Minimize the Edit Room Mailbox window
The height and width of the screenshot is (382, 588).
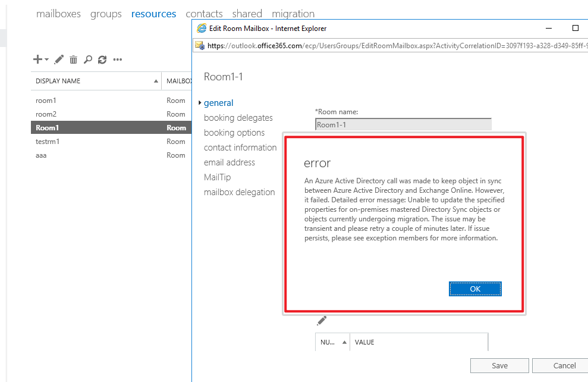[x=549, y=29]
